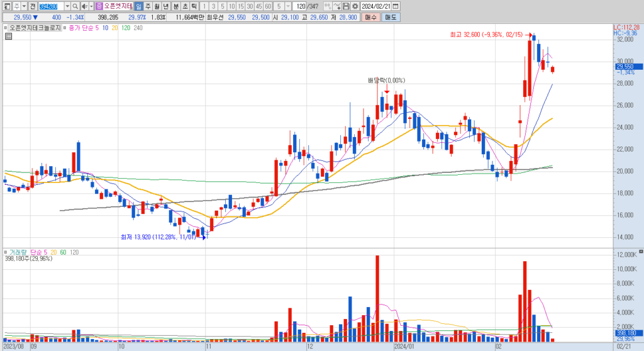Viewport: 644px width, 351px height.
Task: Click the 최고 32,600 high annotation
Action: click(486, 35)
